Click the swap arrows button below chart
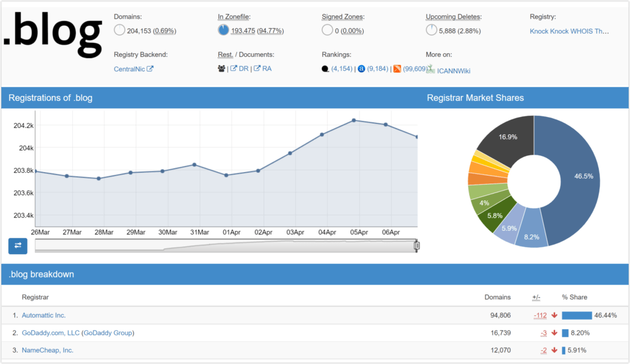Image resolution: width=630 pixels, height=364 pixels. [17, 246]
